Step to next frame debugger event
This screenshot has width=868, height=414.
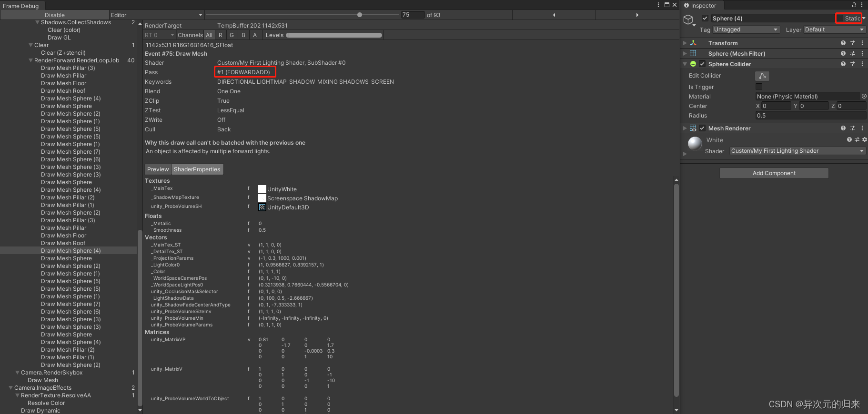click(x=637, y=15)
